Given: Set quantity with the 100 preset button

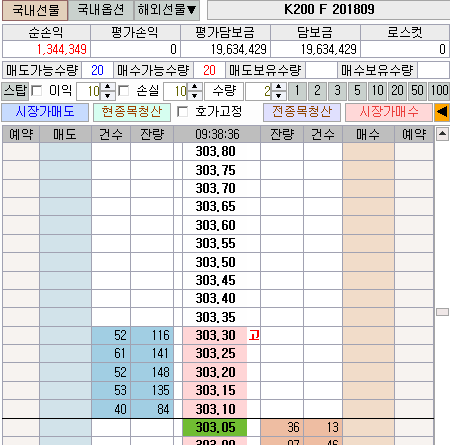Looking at the screenshot, I should (439, 91).
